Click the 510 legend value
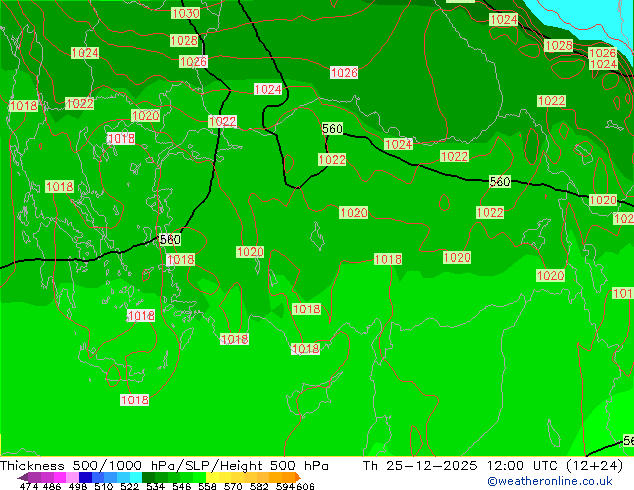634x490 pixels. (104, 486)
